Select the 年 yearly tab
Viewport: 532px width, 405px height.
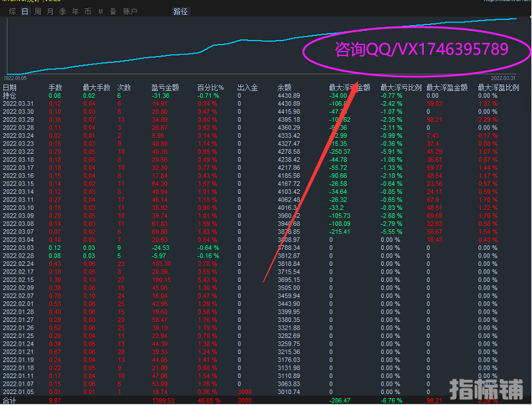(x=75, y=12)
